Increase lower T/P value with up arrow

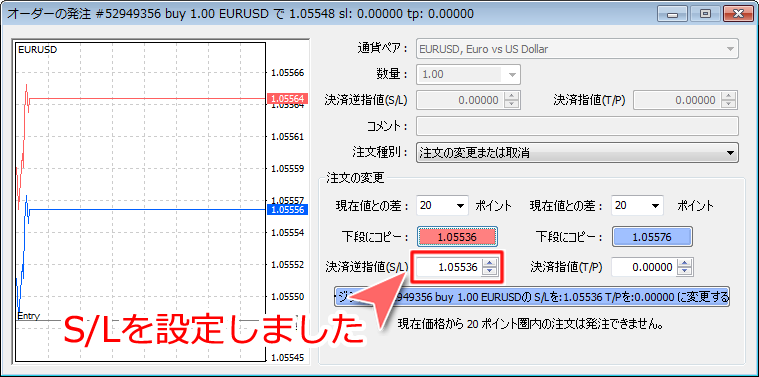685,262
